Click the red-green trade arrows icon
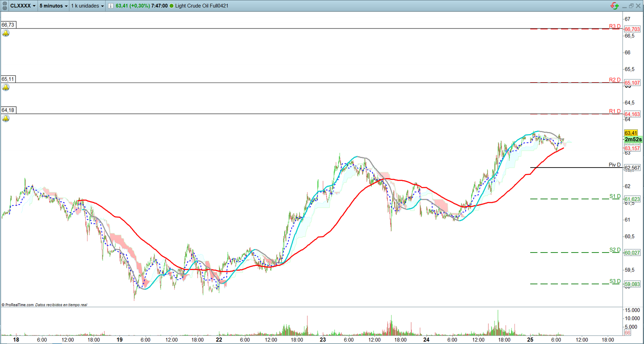 click(614, 6)
